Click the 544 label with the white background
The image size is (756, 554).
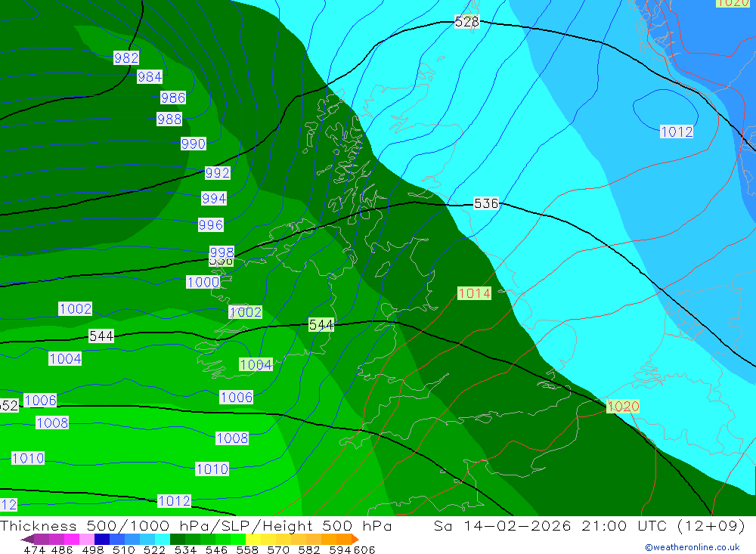pos(101,336)
